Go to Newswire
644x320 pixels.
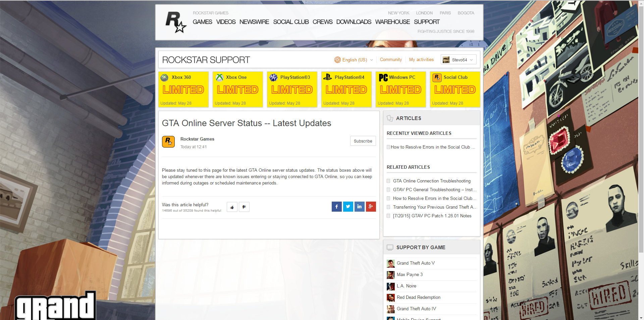(x=254, y=22)
